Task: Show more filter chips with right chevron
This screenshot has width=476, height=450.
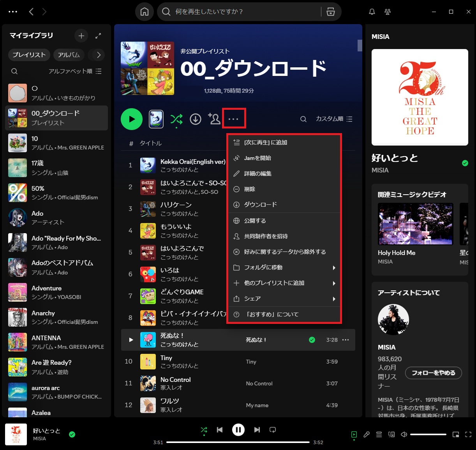Action: pyautogui.click(x=99, y=55)
